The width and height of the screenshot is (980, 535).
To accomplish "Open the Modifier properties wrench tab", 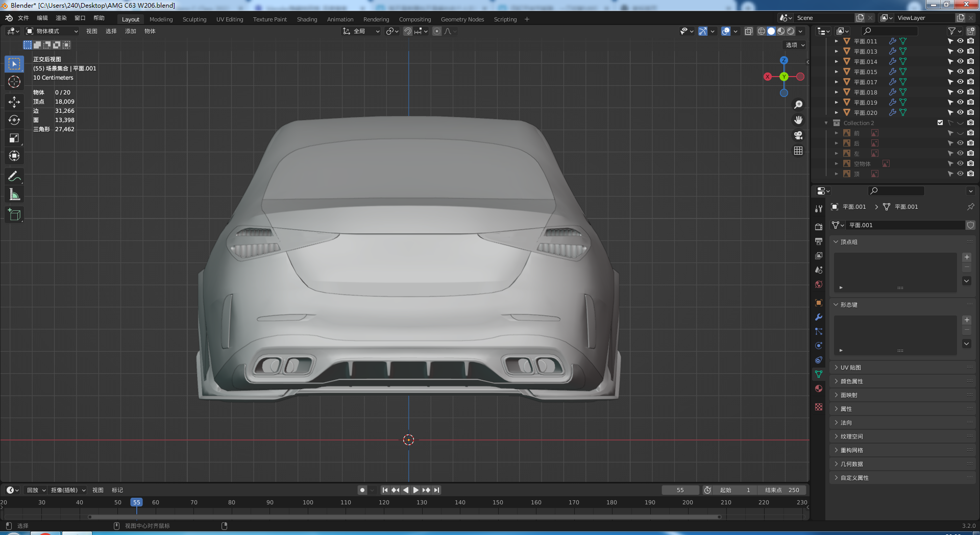I will 819,317.
